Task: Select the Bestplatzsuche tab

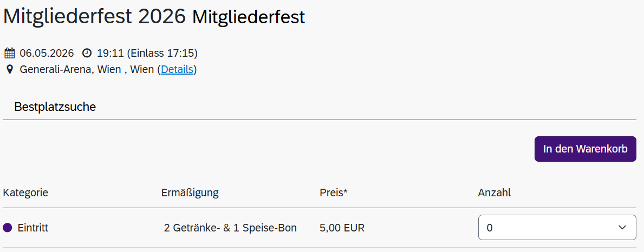Action: (x=55, y=107)
